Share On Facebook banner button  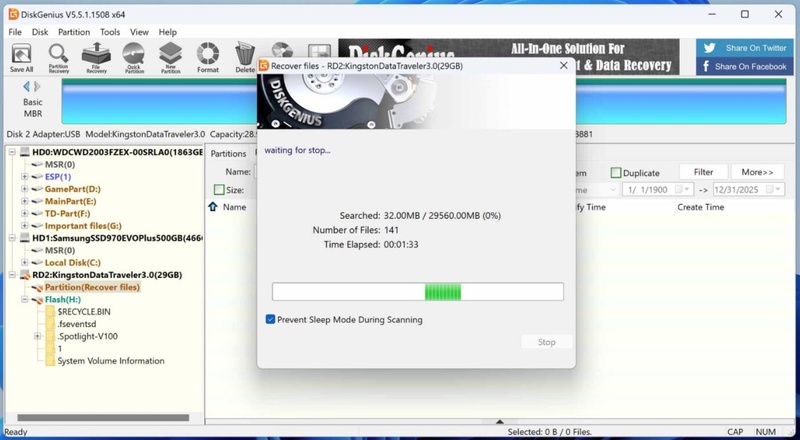pos(742,66)
